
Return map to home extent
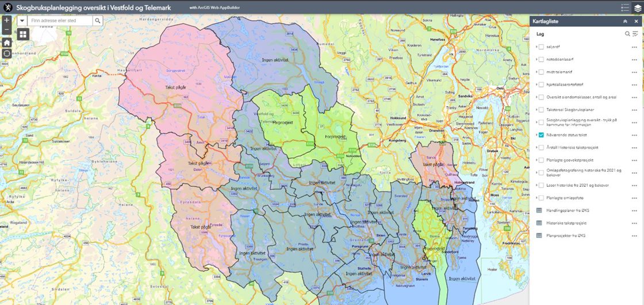point(6,43)
